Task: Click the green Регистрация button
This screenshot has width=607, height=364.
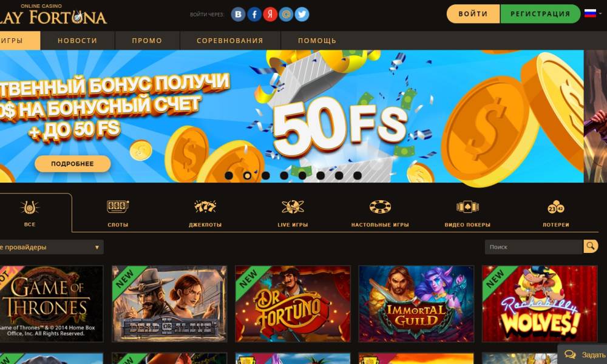Action: click(x=540, y=14)
